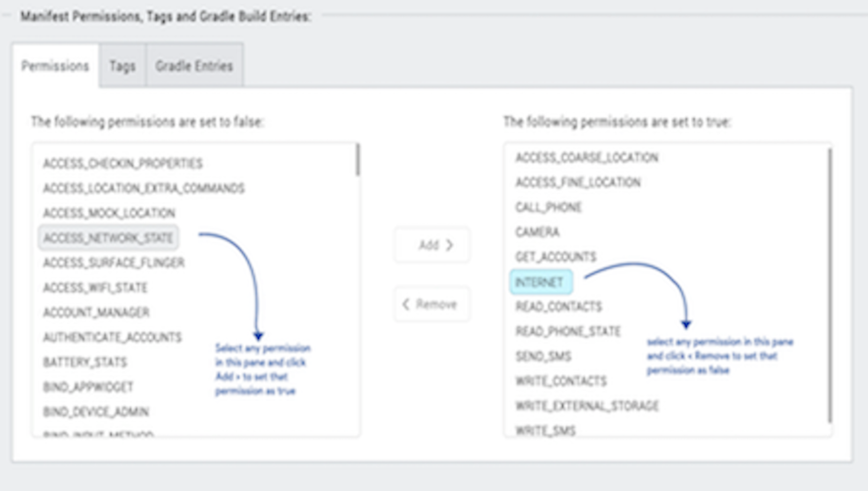
Task: Pick ACCESS_MOCK_LOCATION from the list
Action: [x=109, y=213]
